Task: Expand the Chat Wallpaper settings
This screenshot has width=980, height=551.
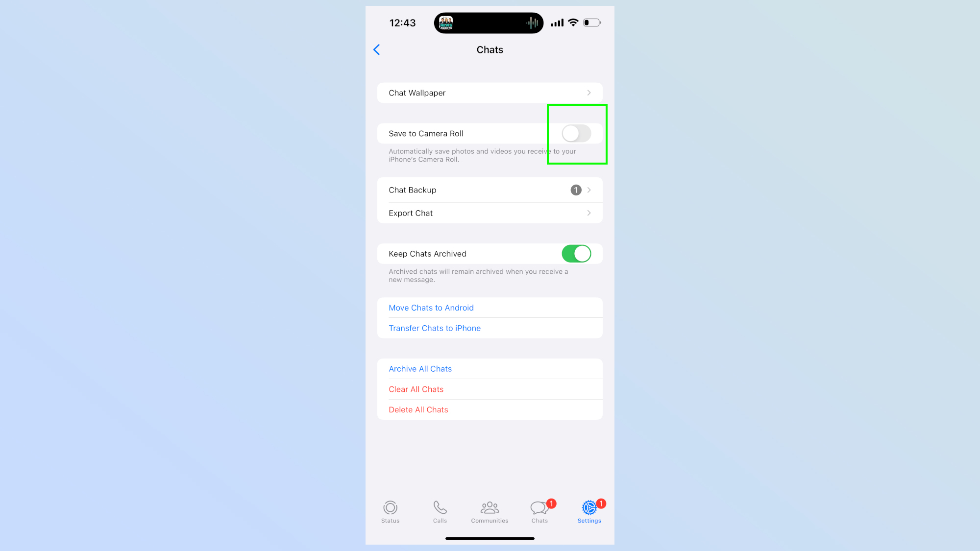Action: pyautogui.click(x=490, y=92)
